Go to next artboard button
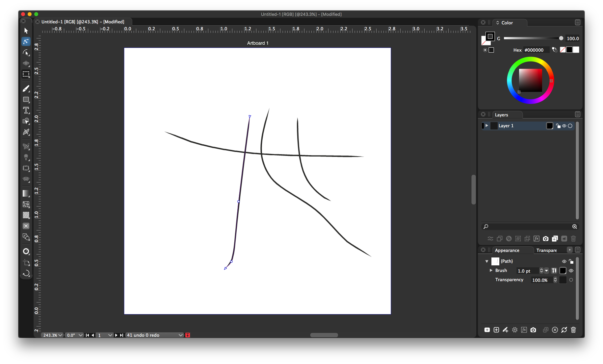The image size is (603, 364). pyautogui.click(x=116, y=335)
